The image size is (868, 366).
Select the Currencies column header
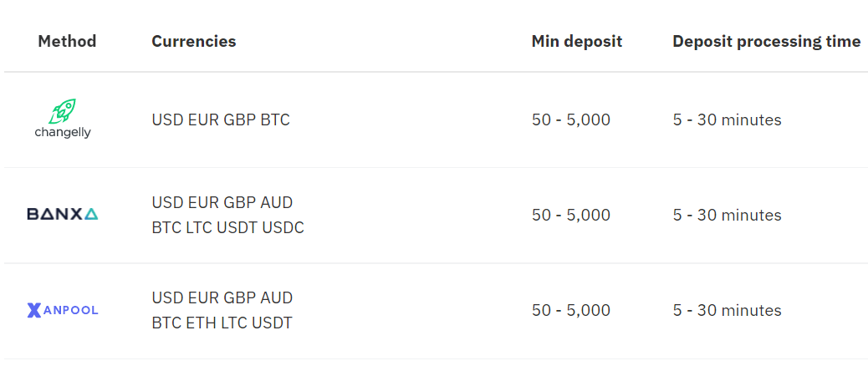coord(193,41)
